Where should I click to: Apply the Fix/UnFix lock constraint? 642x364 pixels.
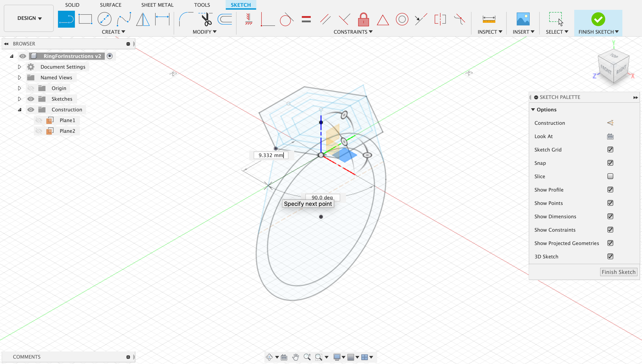click(363, 19)
